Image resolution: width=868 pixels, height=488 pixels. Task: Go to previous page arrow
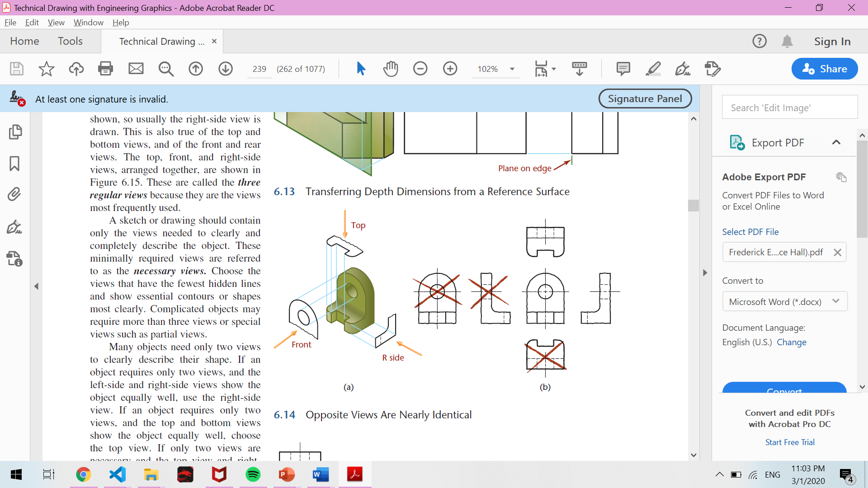point(196,69)
